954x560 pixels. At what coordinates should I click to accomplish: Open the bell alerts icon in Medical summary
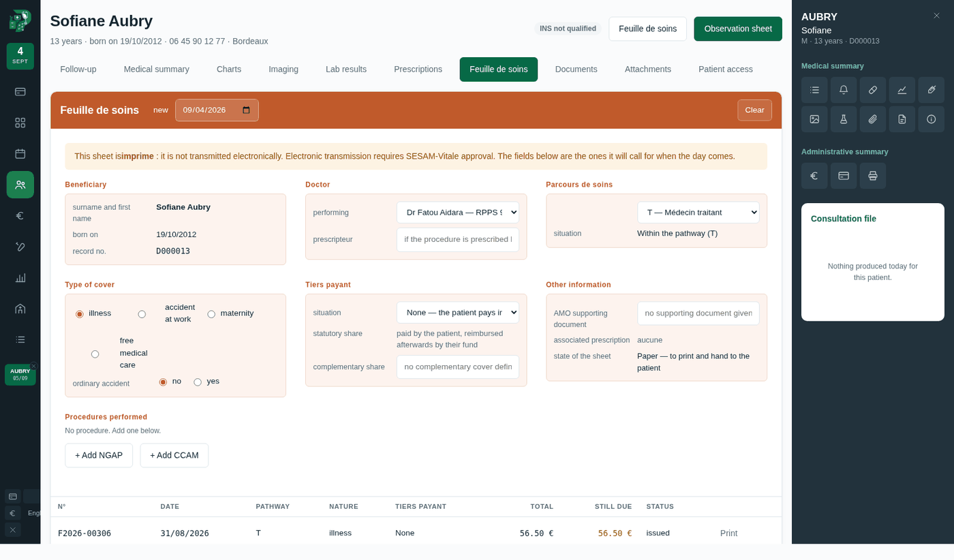click(x=844, y=90)
